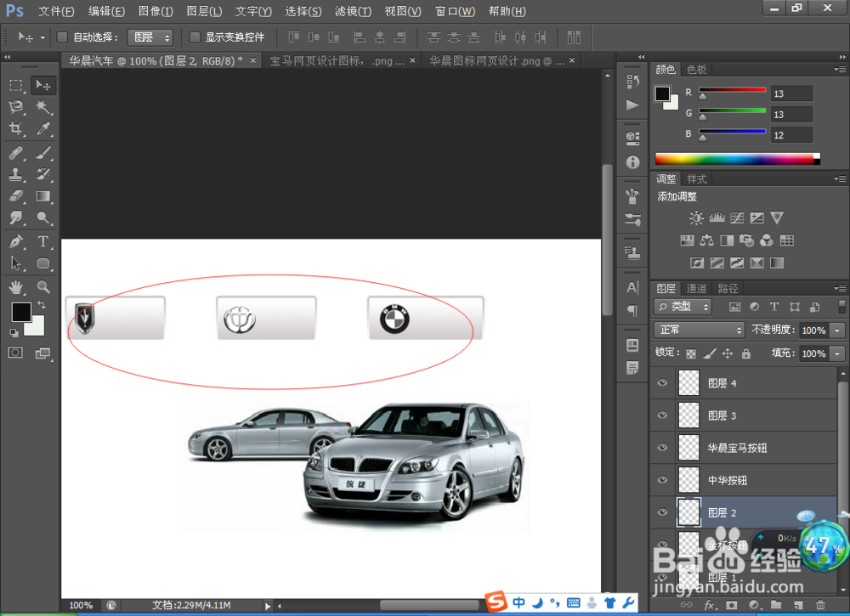Add a Brightness/Contrast adjustment
Viewport: 850px width, 616px height.
coord(696,218)
